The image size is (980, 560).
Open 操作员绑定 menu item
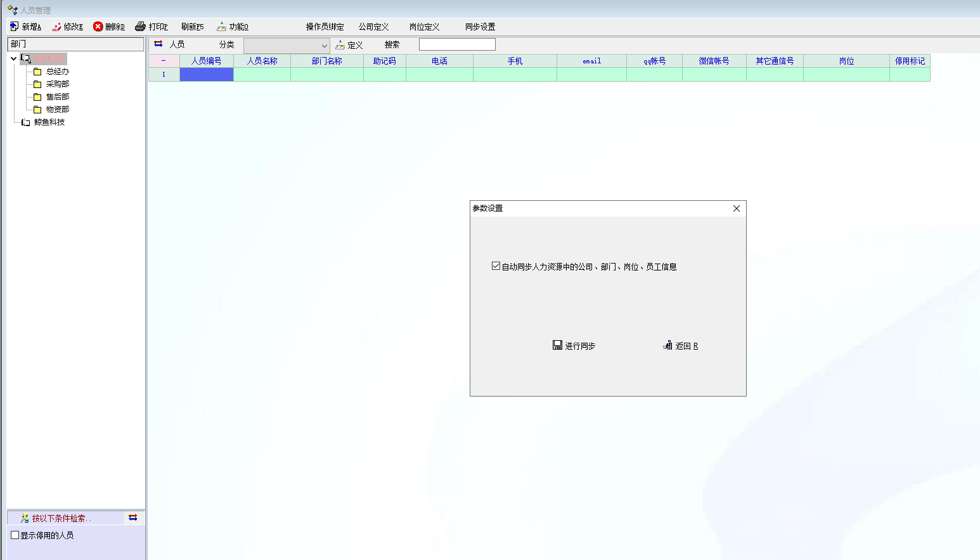coord(325,27)
